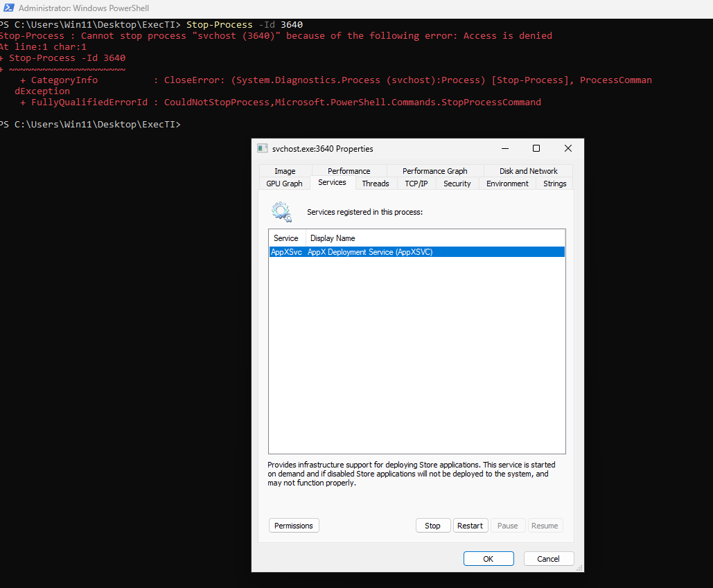This screenshot has height=588, width=713.
Task: Select the Strings tab
Action: [554, 184]
